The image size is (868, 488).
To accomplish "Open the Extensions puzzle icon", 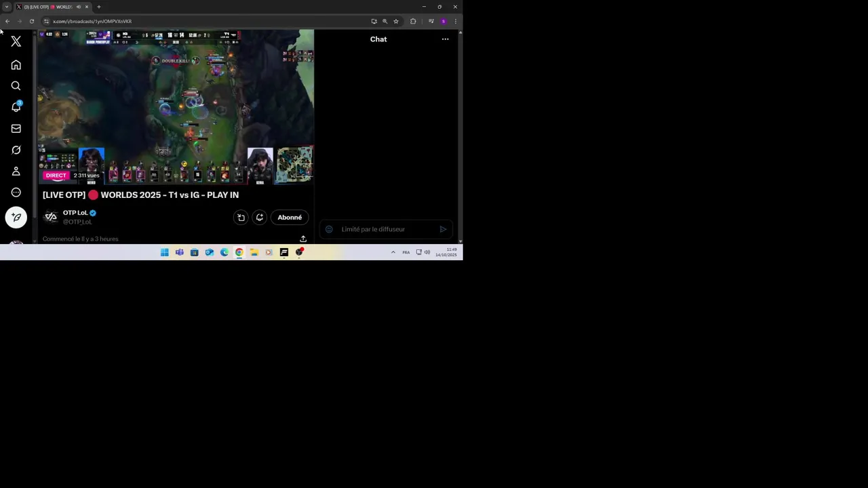I will (x=413, y=21).
